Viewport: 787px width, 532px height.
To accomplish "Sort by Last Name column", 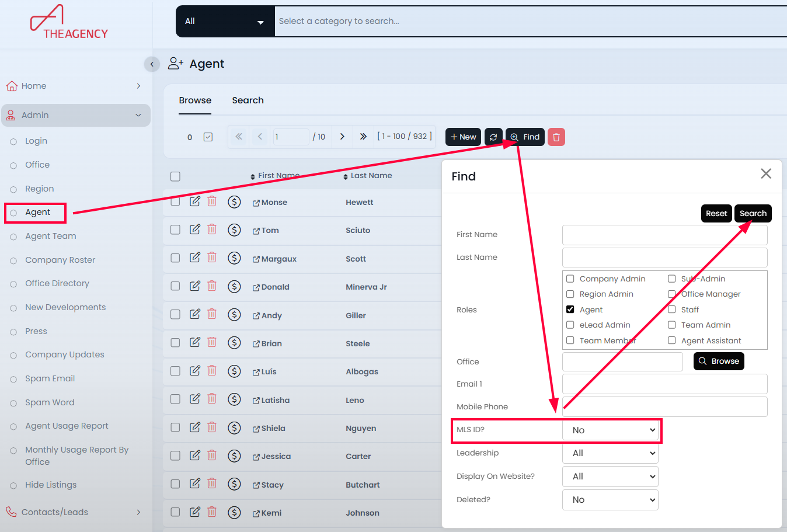I will pyautogui.click(x=367, y=176).
